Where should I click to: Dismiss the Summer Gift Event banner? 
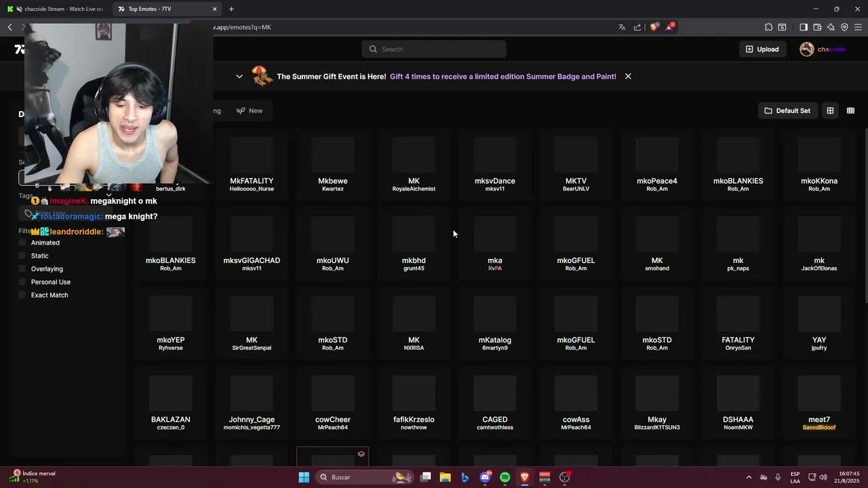pos(628,76)
